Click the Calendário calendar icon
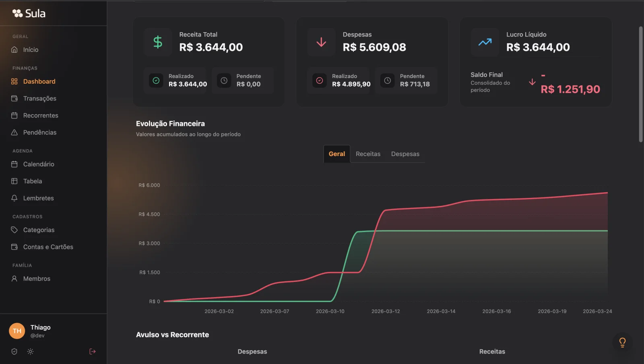Viewport: 644px width, 364px height. [14, 164]
